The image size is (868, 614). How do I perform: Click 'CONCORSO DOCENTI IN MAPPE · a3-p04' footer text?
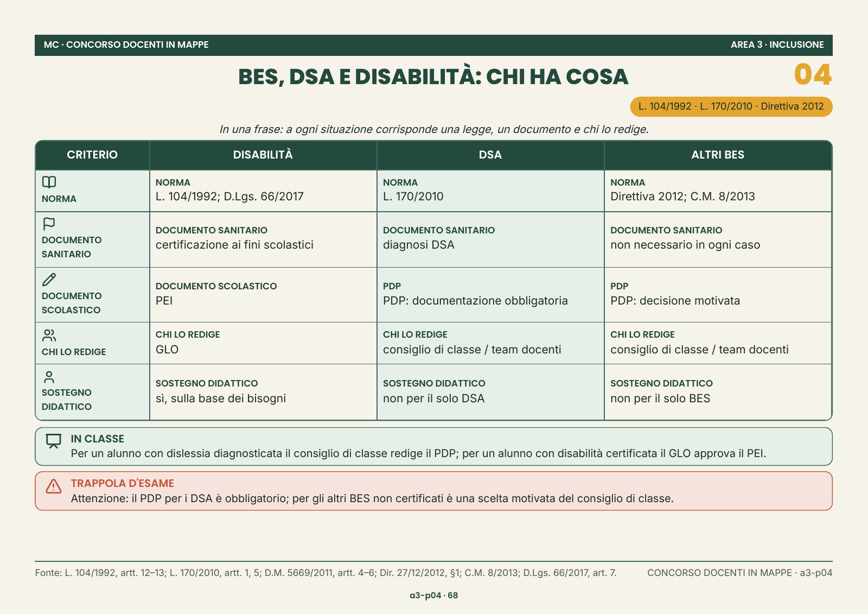[740, 573]
